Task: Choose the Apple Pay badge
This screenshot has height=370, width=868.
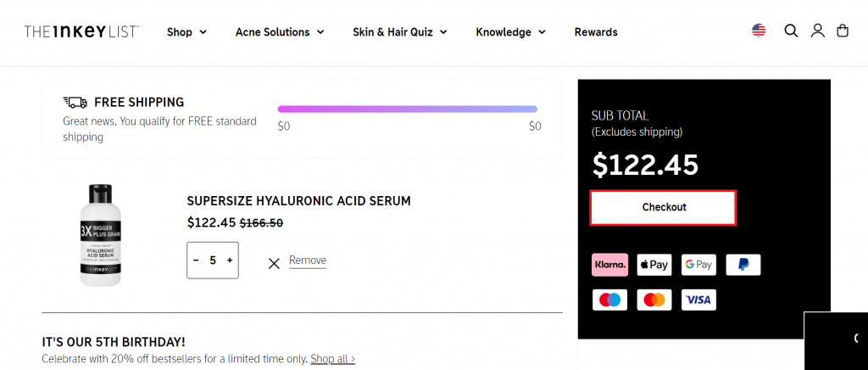Action: (654, 265)
